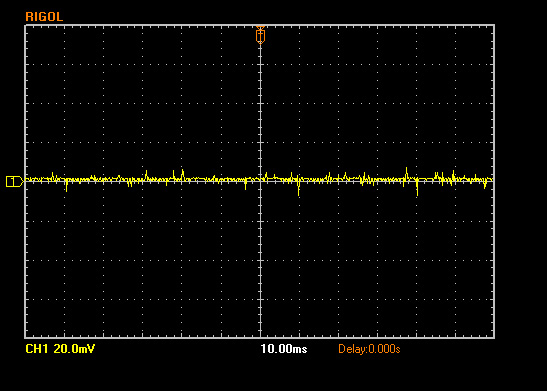
Task: Click the 10.00ms timebase readout
Action: [284, 349]
